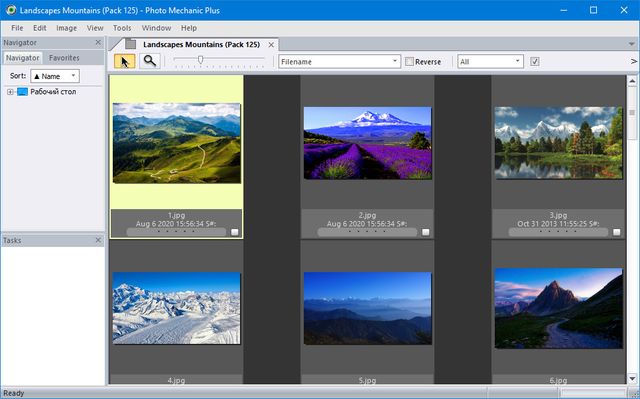Close the Tasks panel

coord(98,240)
